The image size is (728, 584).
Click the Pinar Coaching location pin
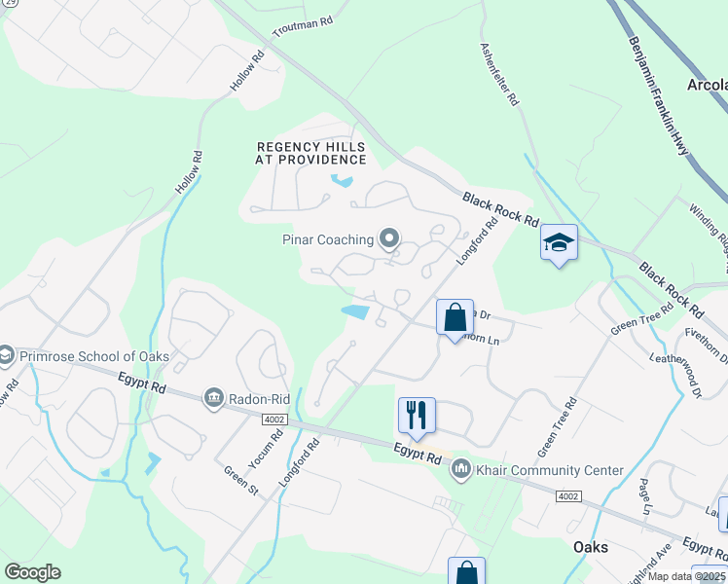pyautogui.click(x=389, y=239)
